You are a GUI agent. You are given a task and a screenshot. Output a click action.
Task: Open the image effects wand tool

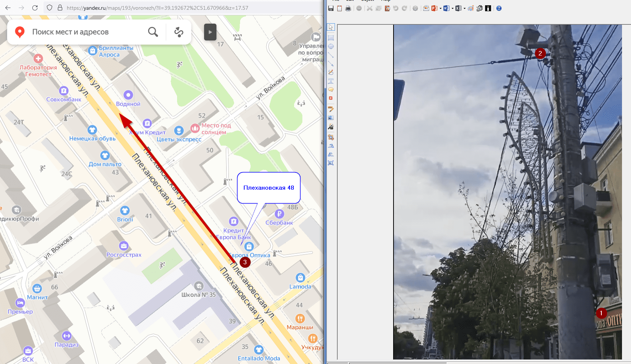point(331,127)
